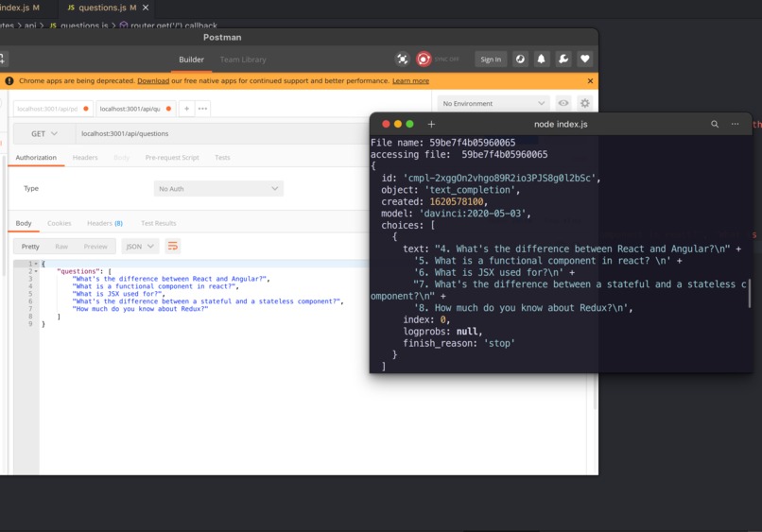Click the Sign In button
This screenshot has height=532, width=762.
pyautogui.click(x=491, y=60)
